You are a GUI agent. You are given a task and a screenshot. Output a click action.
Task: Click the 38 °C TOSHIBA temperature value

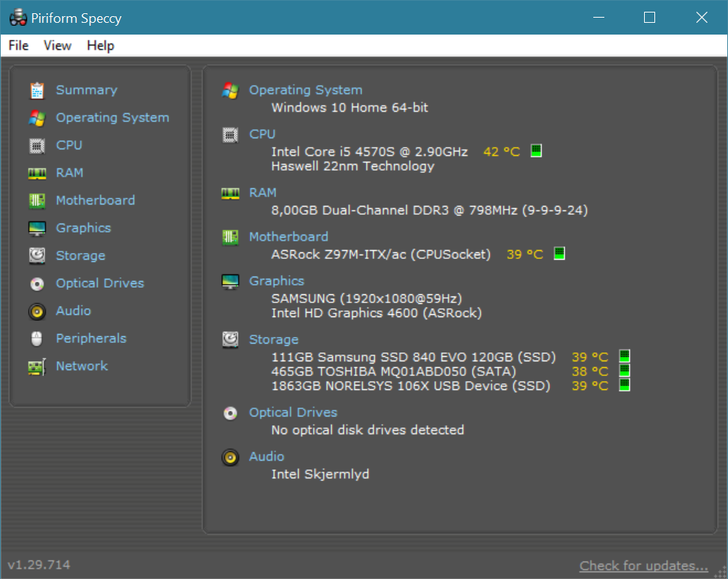(590, 372)
